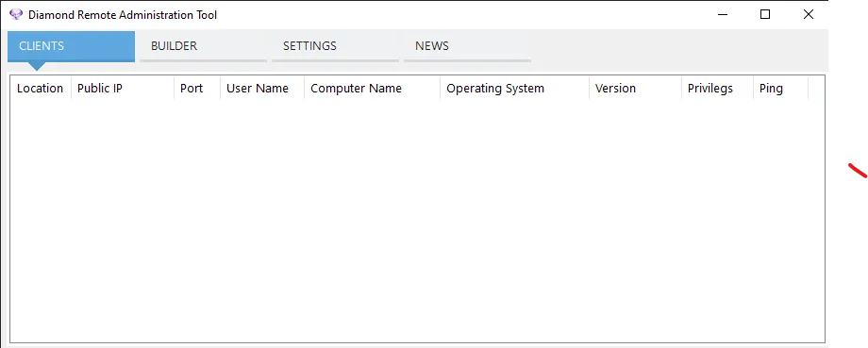Sort by Computer Name column header
This screenshot has width=868, height=348.
[372, 89]
